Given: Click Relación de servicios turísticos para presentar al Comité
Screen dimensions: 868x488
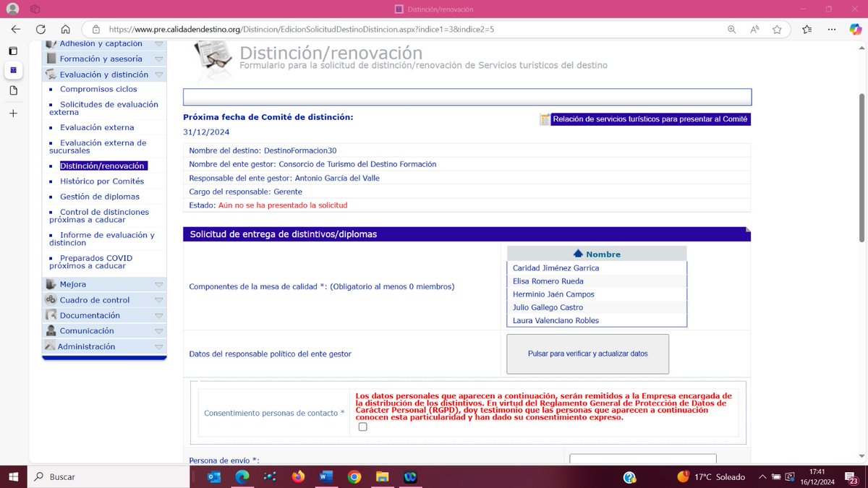Looking at the screenshot, I should (x=650, y=119).
